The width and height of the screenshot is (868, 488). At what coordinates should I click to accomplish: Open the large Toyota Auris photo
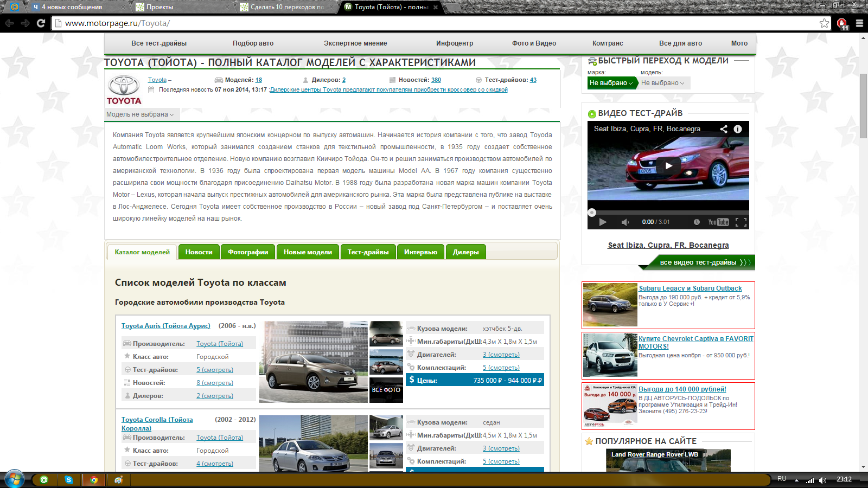click(314, 362)
